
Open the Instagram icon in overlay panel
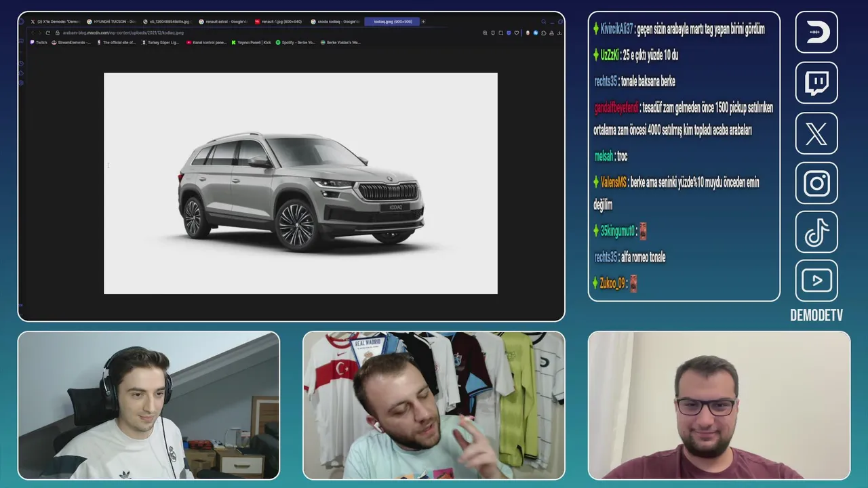(816, 183)
